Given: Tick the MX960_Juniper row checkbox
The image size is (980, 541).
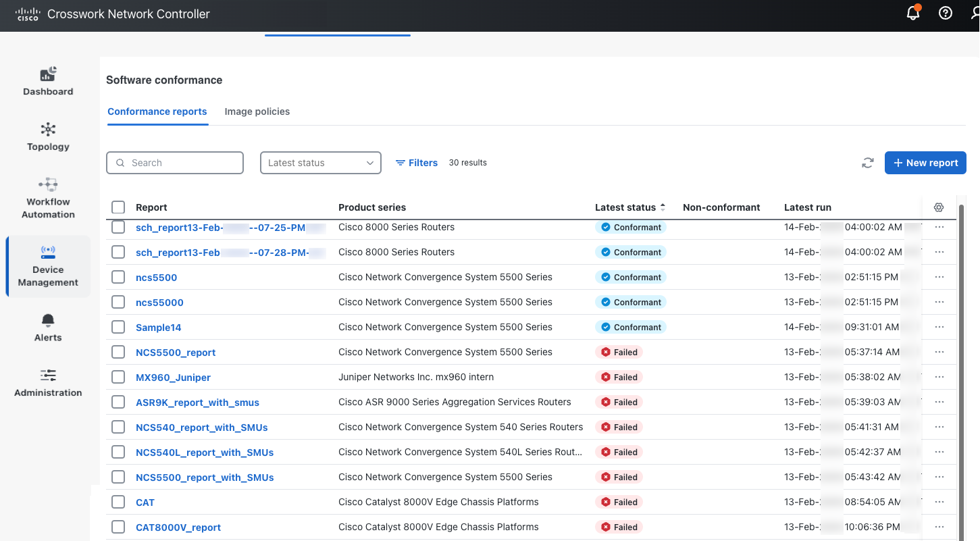Looking at the screenshot, I should coord(118,377).
